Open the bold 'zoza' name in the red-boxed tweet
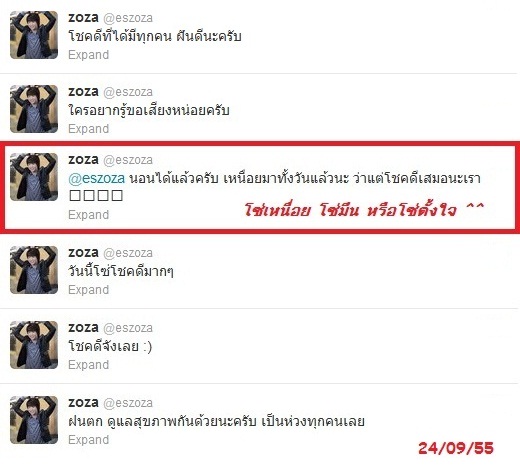 83,160
